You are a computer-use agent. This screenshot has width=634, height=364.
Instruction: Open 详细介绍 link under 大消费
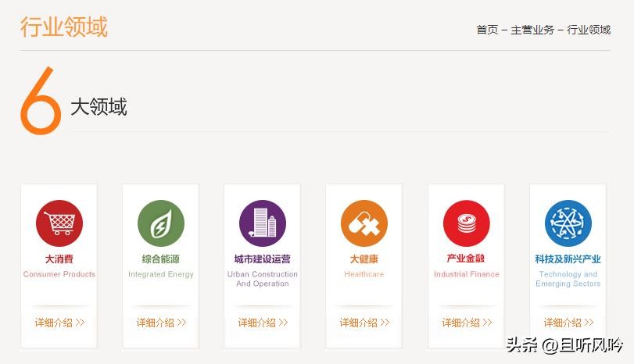(x=59, y=323)
